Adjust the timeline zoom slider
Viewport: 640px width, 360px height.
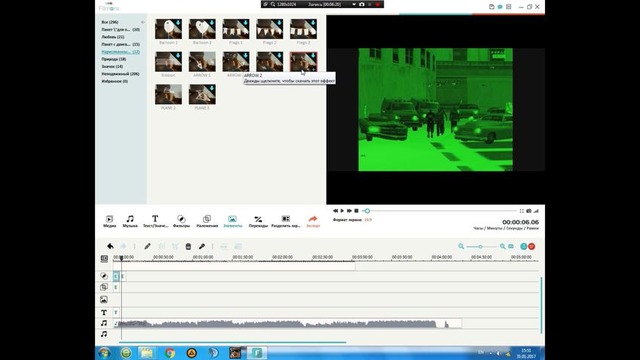point(481,246)
